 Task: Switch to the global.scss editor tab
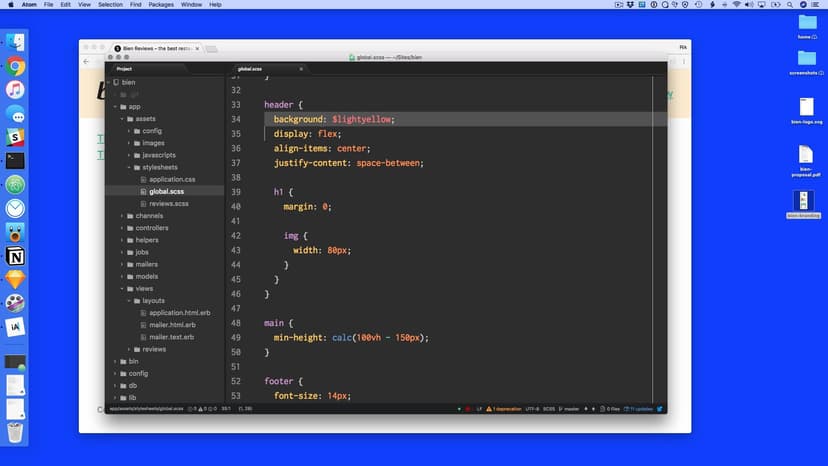[x=250, y=69]
